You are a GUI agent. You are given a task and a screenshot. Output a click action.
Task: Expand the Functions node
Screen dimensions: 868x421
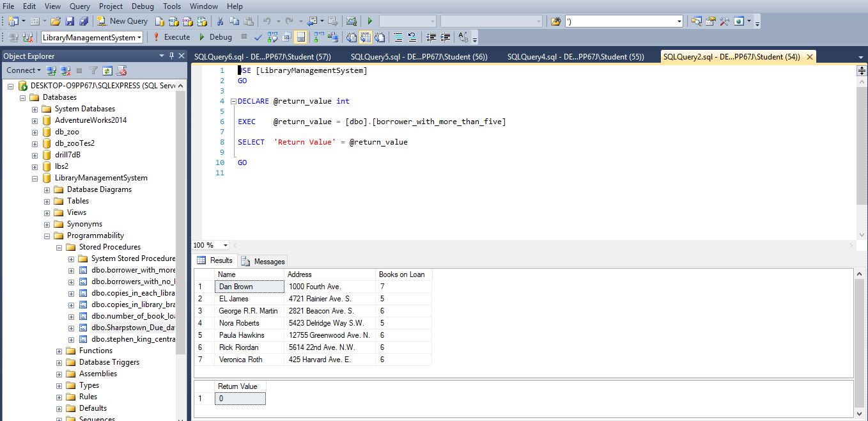pos(59,351)
